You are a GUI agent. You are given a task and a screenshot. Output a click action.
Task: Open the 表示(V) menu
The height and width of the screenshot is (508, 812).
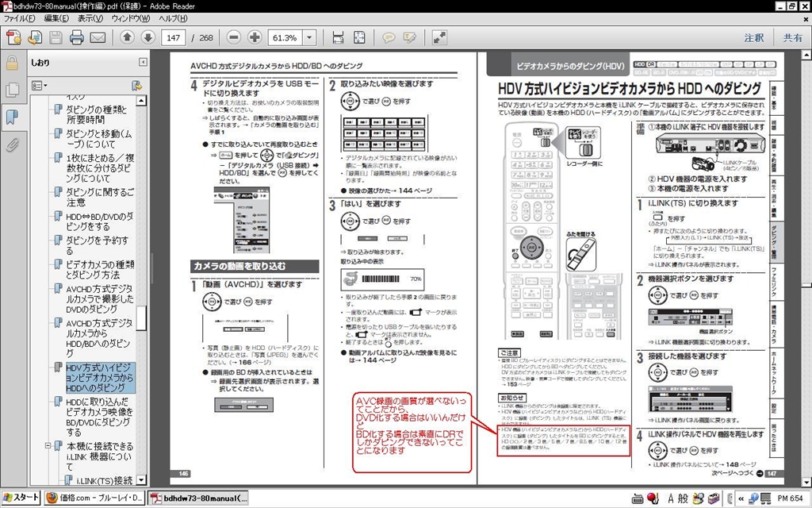coord(90,19)
